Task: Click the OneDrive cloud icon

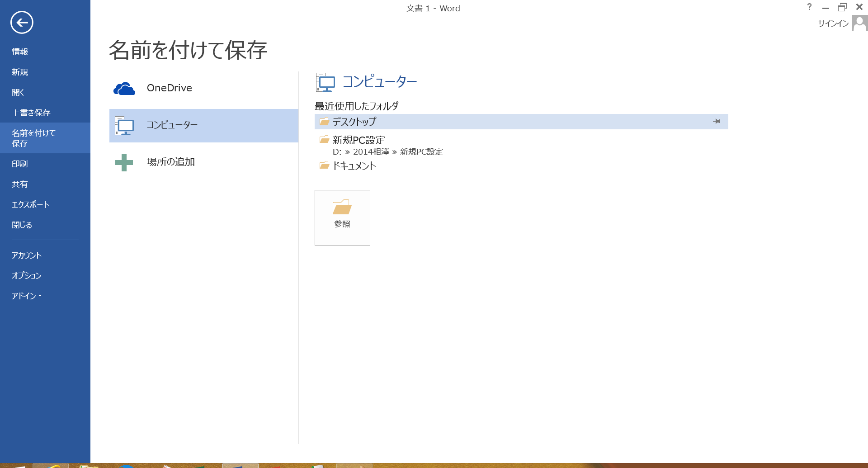Action: 124,89
